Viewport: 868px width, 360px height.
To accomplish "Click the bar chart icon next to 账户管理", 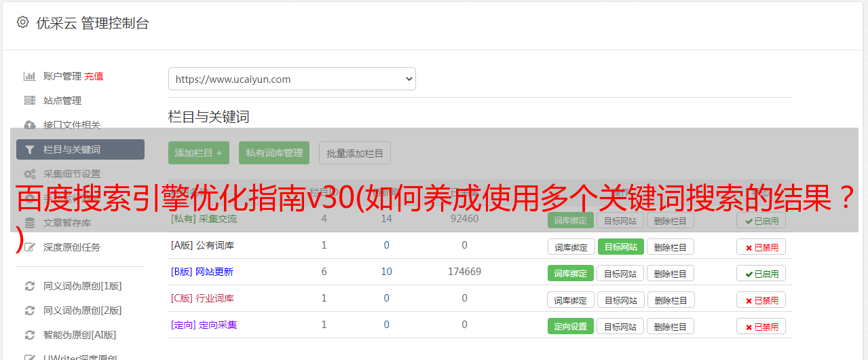I will point(29,76).
